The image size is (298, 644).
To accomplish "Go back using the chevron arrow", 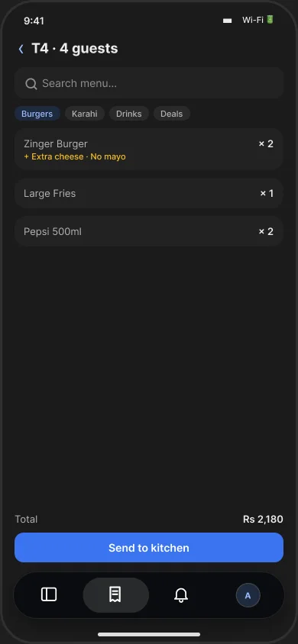I will pos(21,49).
